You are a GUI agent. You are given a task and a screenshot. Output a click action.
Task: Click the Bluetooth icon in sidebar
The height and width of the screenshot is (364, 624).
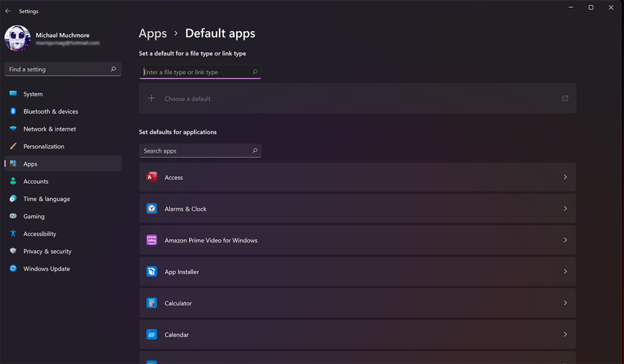(13, 111)
